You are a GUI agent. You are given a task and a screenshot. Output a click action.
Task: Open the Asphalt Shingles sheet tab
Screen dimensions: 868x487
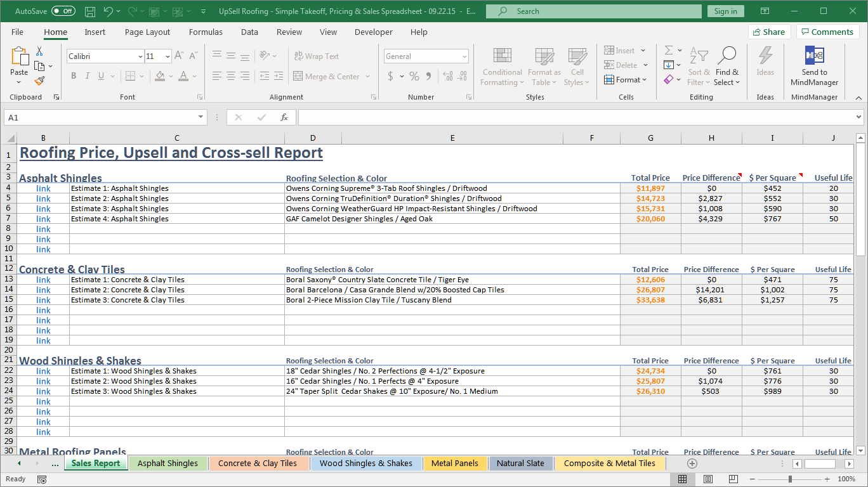coord(168,464)
